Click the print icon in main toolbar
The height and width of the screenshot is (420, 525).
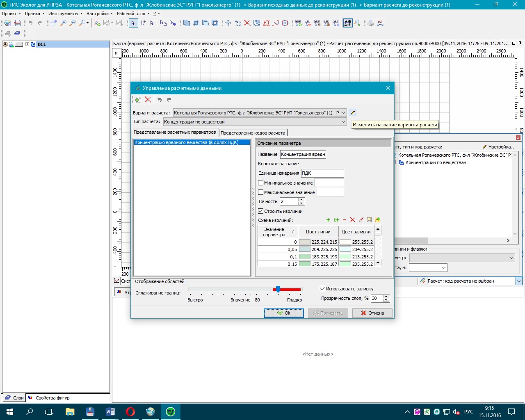pos(370,23)
